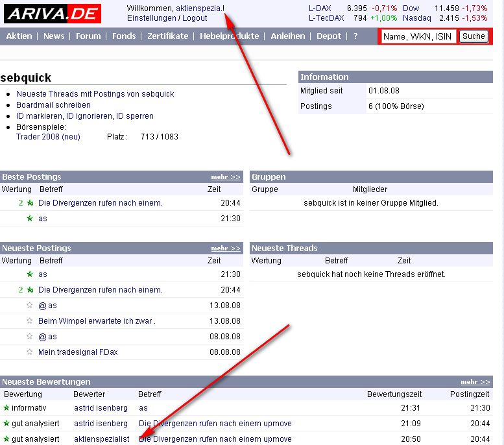Open the News menu item
Screen dimensions: 504x445
click(54, 36)
